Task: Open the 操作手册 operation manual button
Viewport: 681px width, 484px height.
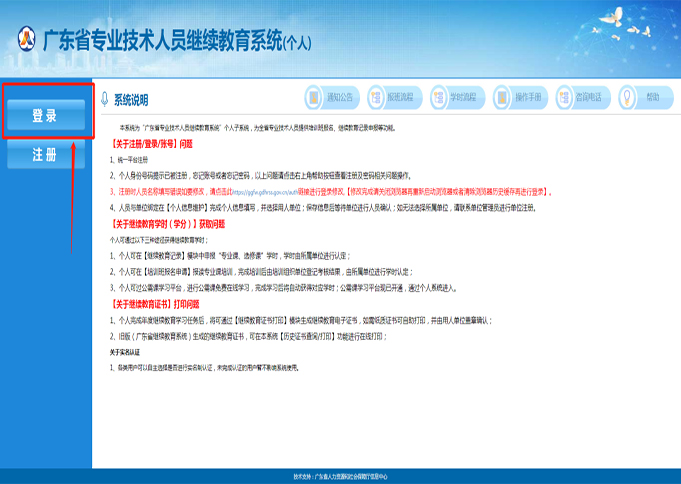Action: (520, 97)
